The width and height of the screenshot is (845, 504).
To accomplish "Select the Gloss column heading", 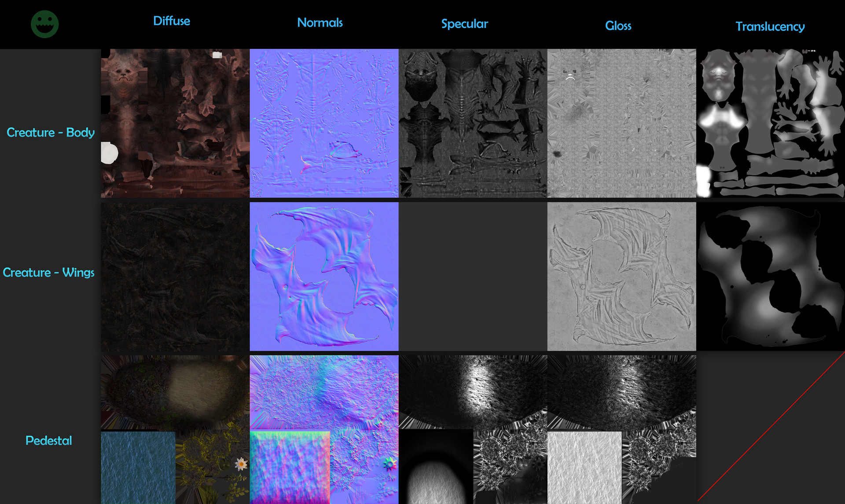I will pyautogui.click(x=618, y=26).
